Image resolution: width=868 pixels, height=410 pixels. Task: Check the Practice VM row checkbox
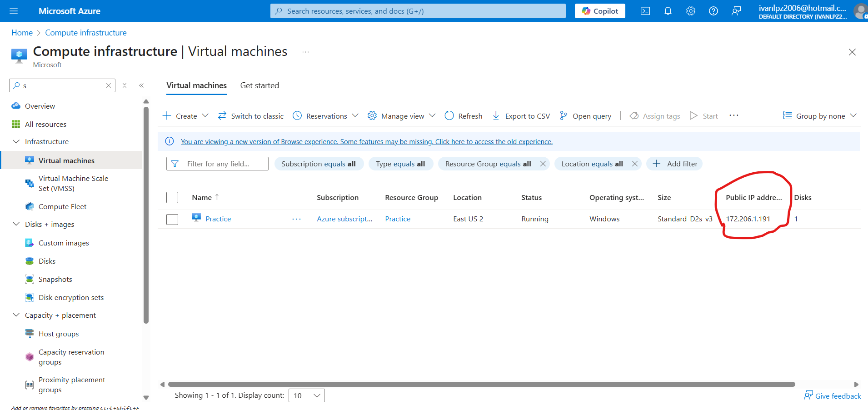tap(172, 219)
